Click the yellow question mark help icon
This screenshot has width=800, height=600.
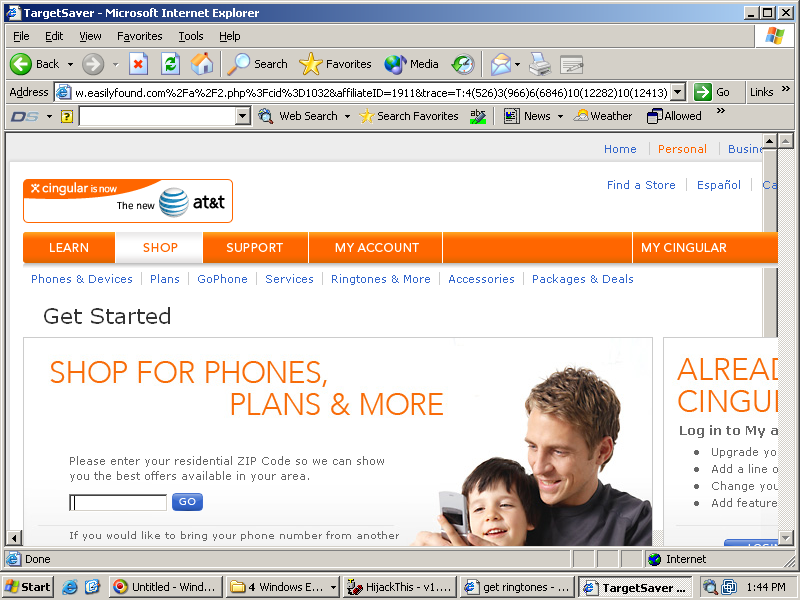pos(67,117)
